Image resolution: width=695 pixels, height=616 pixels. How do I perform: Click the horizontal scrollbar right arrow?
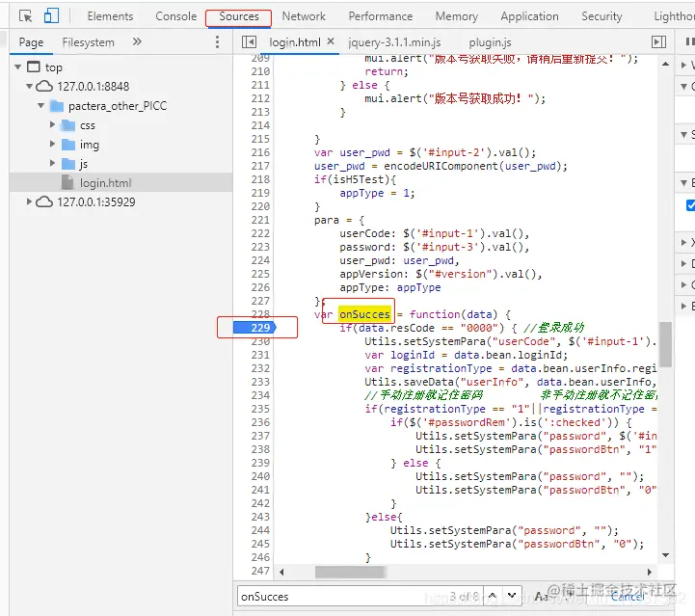[650, 572]
